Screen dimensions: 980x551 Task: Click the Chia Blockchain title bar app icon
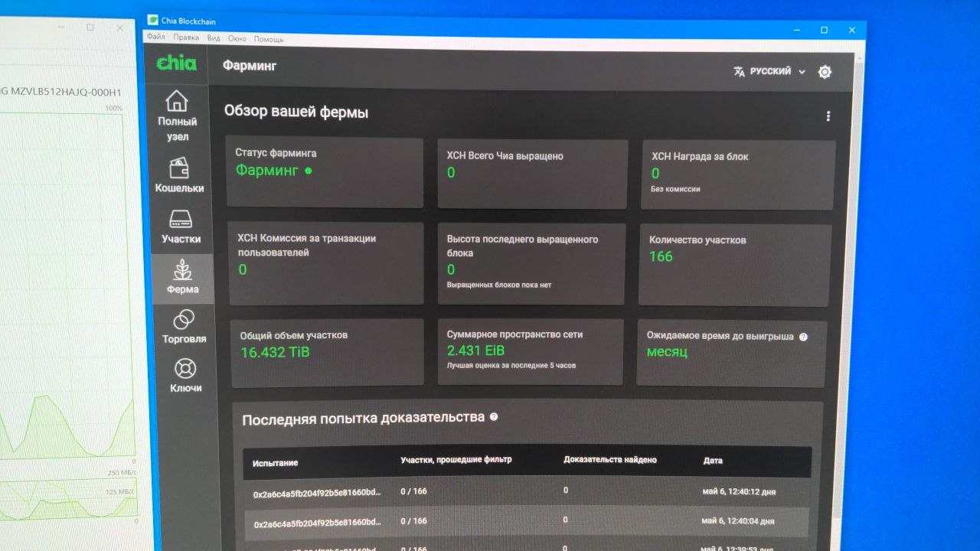point(153,21)
